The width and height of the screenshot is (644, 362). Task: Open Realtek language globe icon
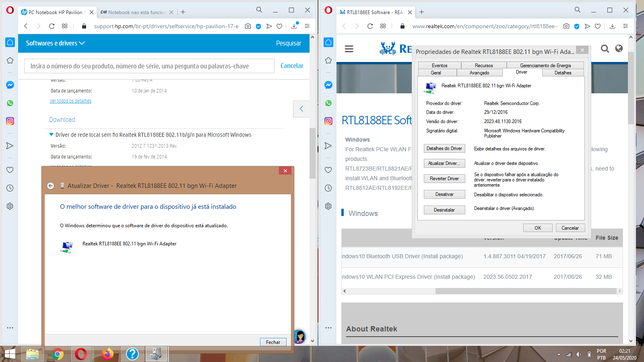coord(619,48)
